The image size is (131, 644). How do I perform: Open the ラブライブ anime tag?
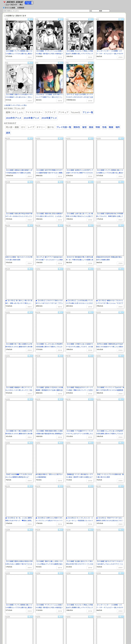coord(50,112)
